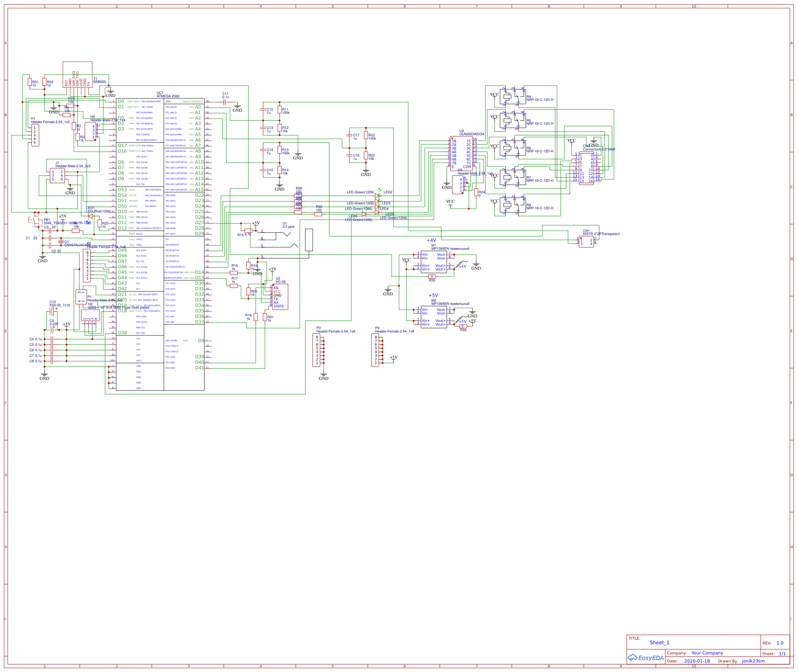
Task: Click the EasyEDA logo in title block
Action: [x=645, y=658]
